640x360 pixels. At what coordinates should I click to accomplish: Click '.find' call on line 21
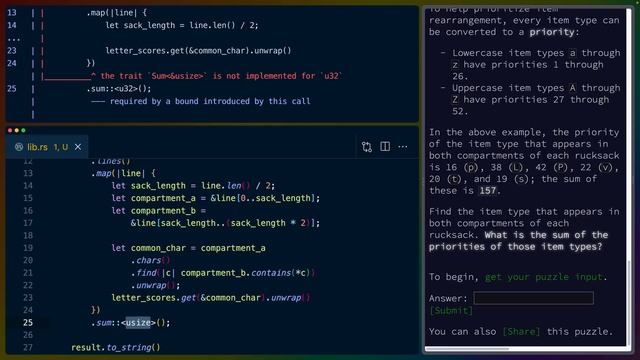point(144,273)
